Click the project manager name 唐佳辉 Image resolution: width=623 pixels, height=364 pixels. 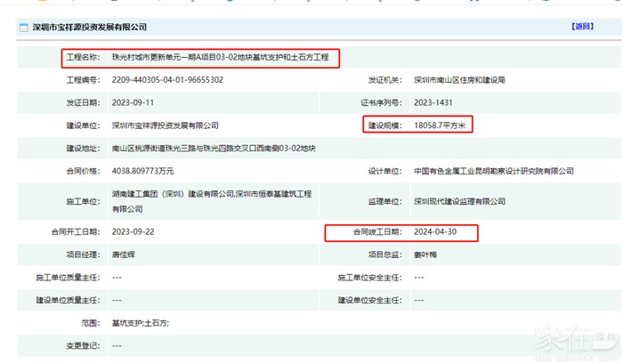[126, 255]
